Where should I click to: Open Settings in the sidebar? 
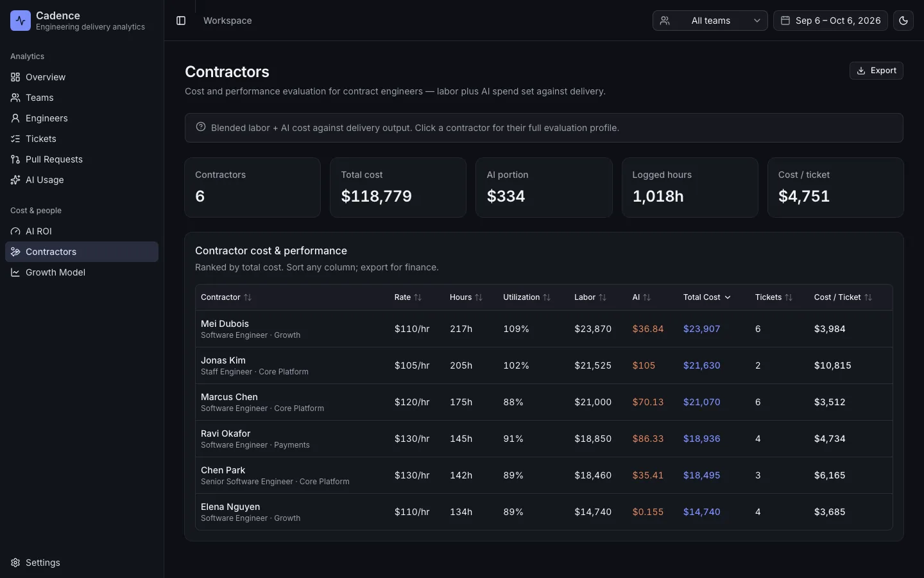(81, 563)
